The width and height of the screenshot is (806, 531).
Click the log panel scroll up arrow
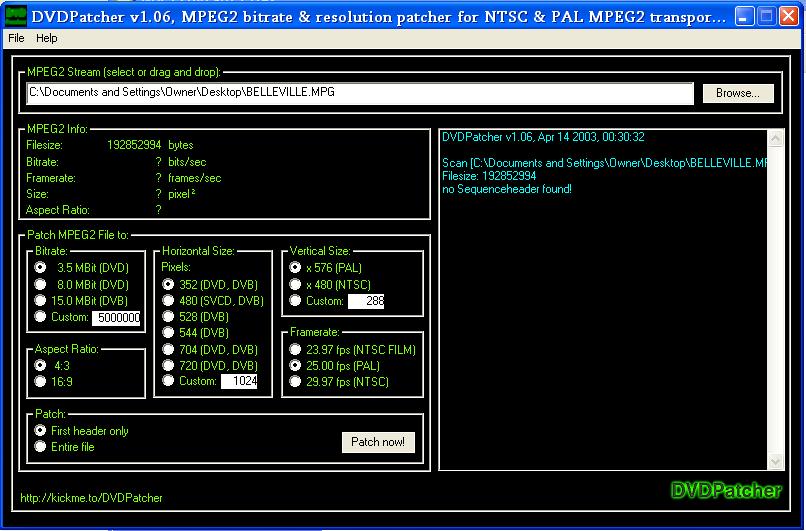point(775,138)
